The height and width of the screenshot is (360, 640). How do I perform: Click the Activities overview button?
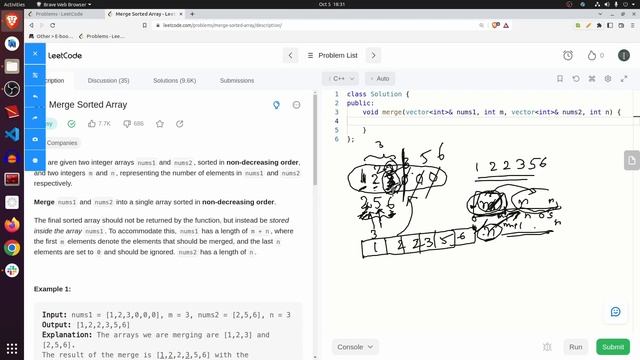(x=14, y=4)
